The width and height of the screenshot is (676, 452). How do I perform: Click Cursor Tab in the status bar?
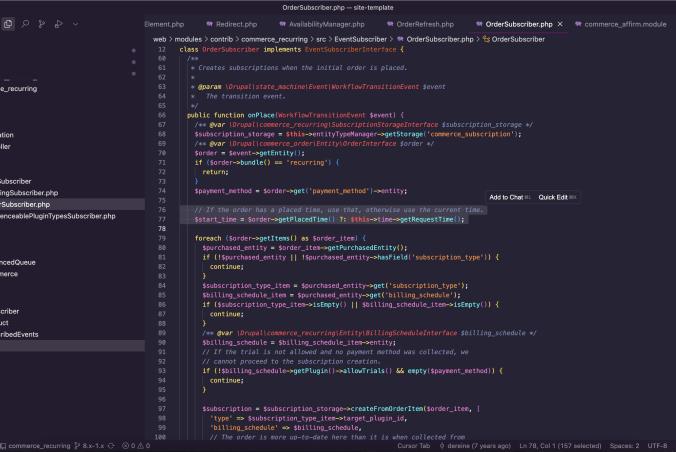coord(413,446)
